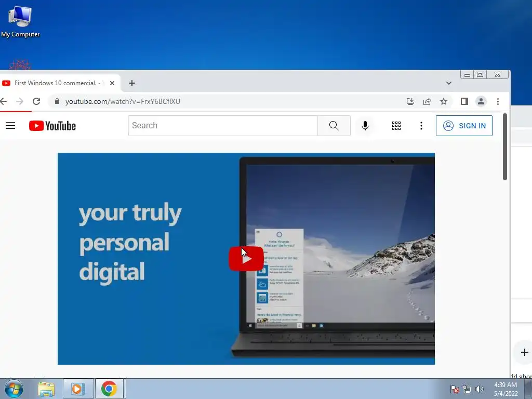
Task: Go to YouTube home via logo
Action: [x=52, y=126]
